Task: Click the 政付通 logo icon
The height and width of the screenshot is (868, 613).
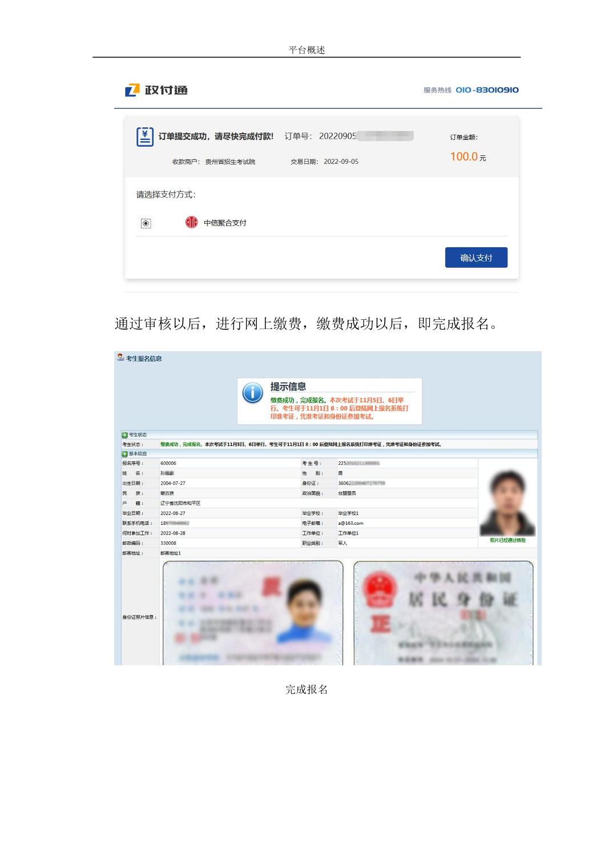Action: (132, 90)
